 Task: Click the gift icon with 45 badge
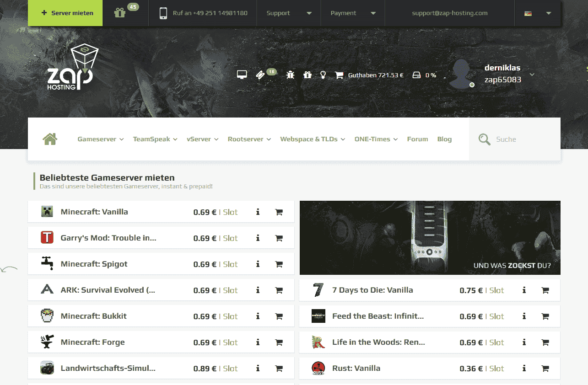(120, 13)
